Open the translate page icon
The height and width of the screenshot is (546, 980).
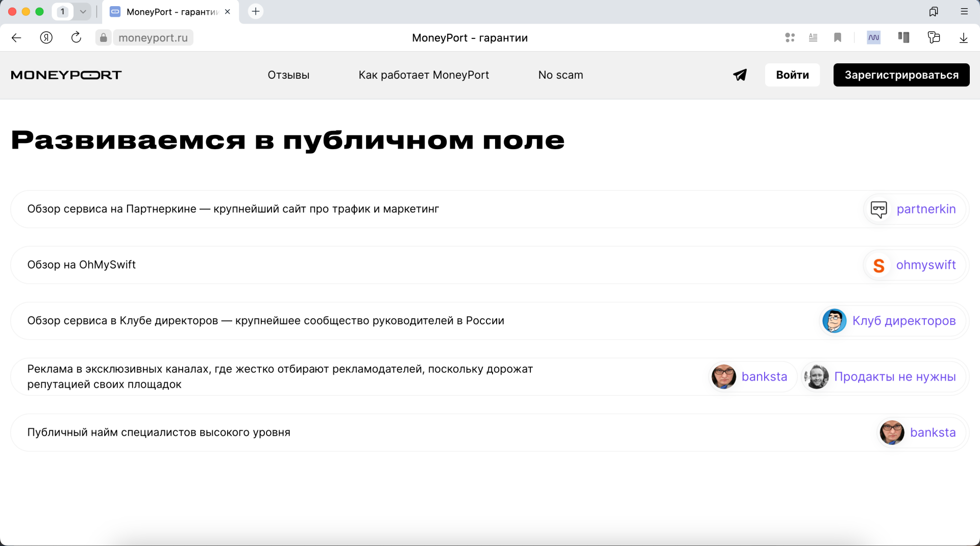coord(934,37)
